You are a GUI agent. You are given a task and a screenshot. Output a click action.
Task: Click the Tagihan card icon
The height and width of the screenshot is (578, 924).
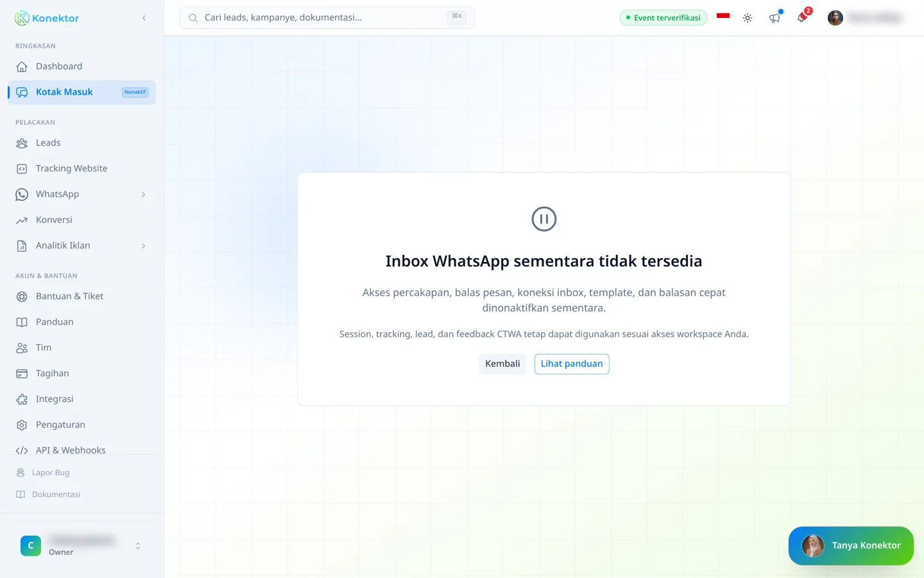[x=22, y=374]
